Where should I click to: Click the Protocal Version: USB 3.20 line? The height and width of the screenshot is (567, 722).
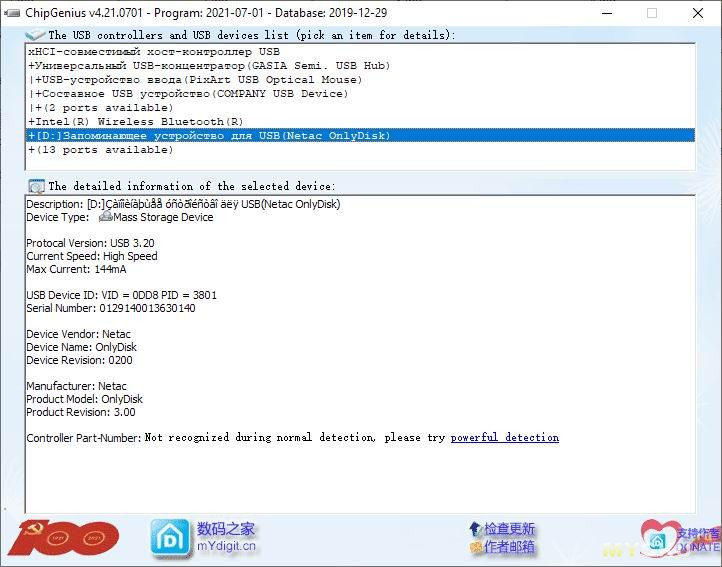[x=90, y=243]
